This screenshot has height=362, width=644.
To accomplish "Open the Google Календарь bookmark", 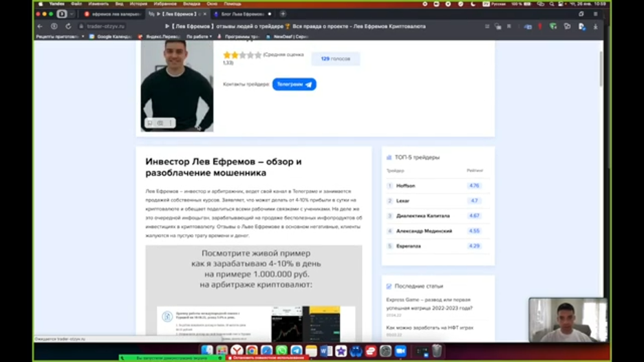I will point(110,36).
